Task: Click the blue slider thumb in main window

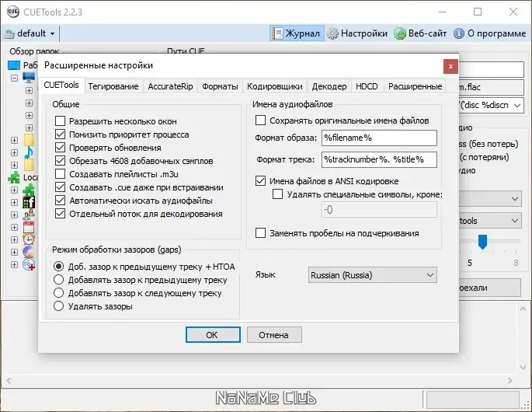Action: coord(482,242)
